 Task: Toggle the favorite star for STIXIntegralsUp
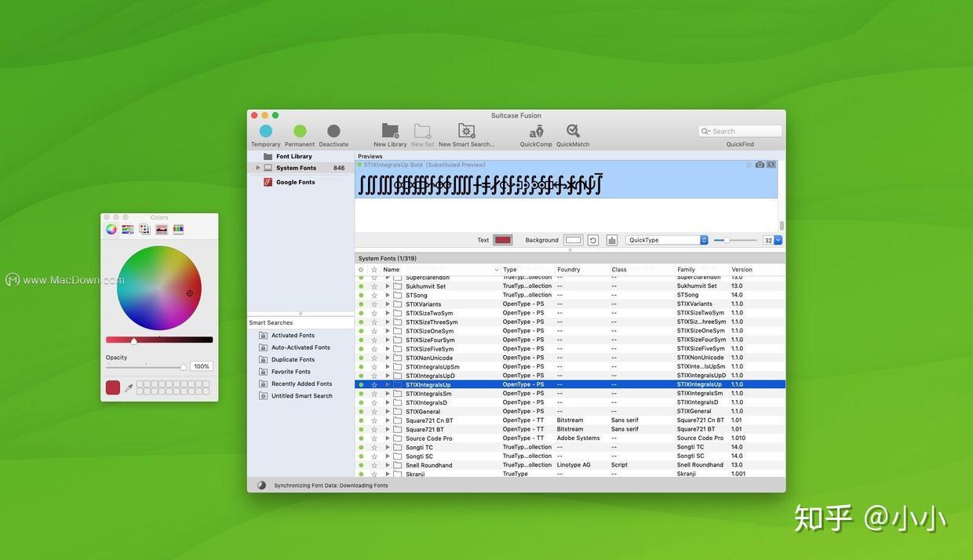[374, 384]
